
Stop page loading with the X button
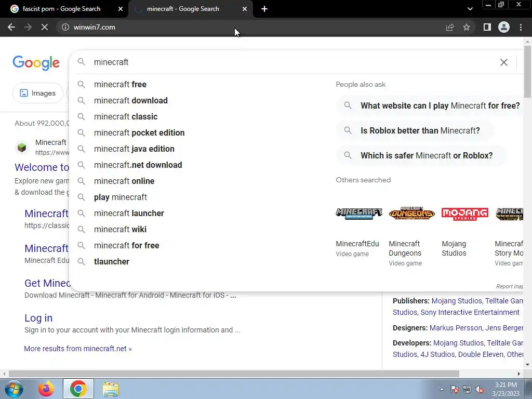45,27
